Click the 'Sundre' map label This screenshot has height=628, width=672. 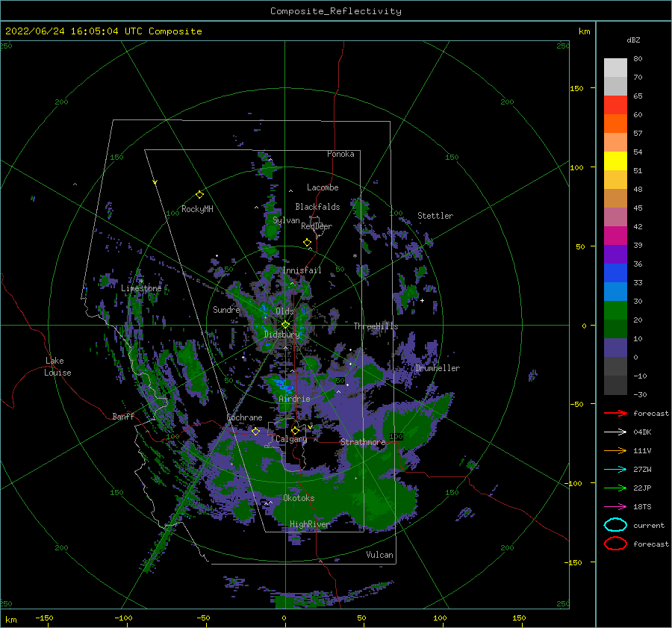(x=226, y=309)
